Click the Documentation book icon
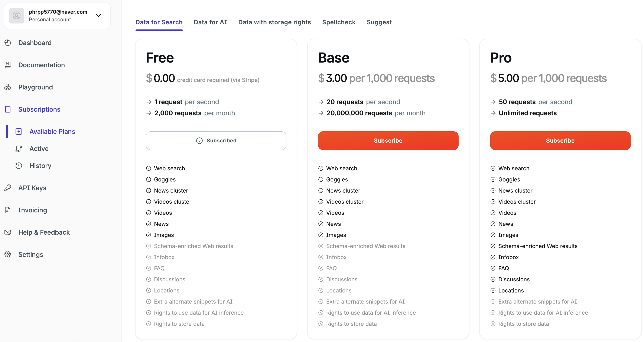Screen dimensions: 644x342 tap(8, 65)
